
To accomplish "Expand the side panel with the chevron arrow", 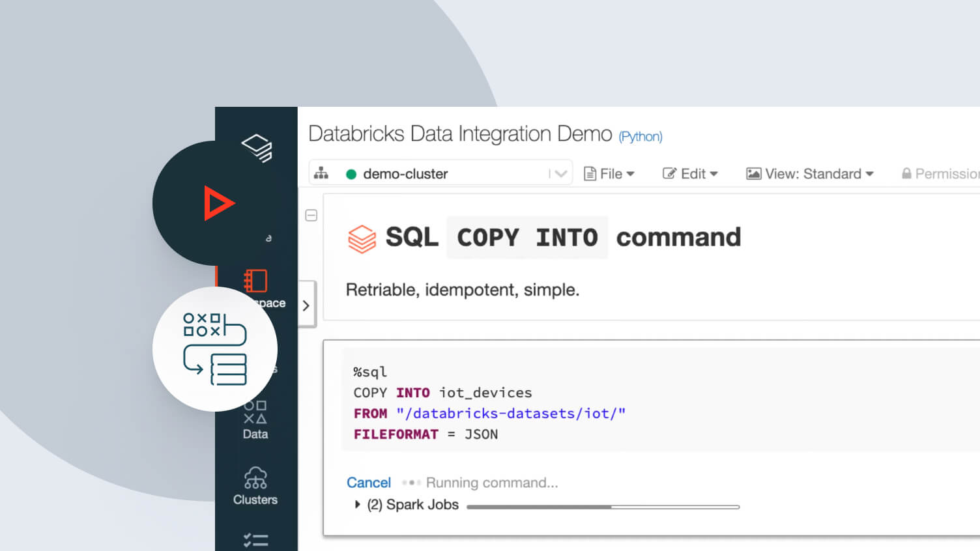I will pyautogui.click(x=306, y=305).
